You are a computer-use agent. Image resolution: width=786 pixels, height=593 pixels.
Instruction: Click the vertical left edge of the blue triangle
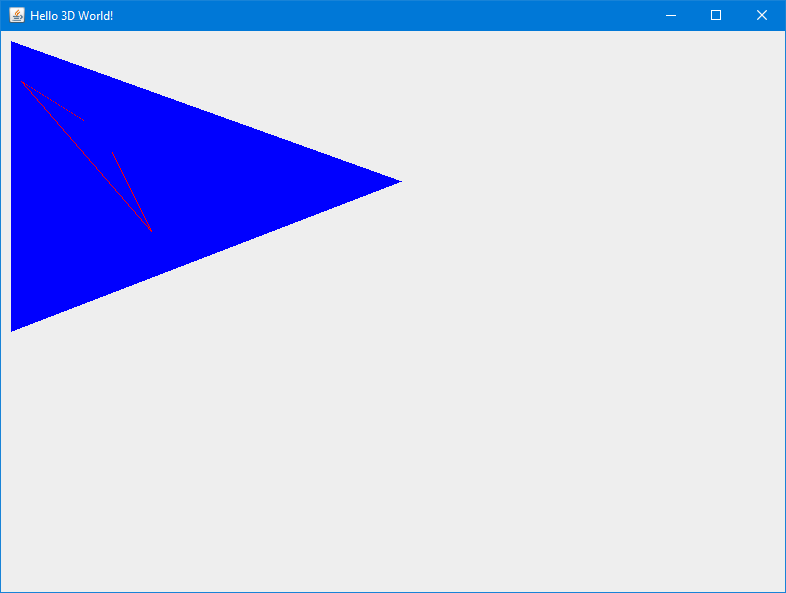coord(12,186)
